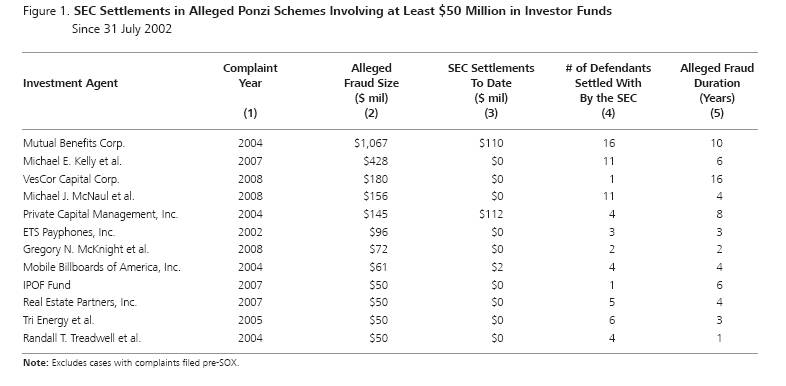786x386 pixels.
Task: Click Michael E. Kelly et al. row
Action: [72, 161]
